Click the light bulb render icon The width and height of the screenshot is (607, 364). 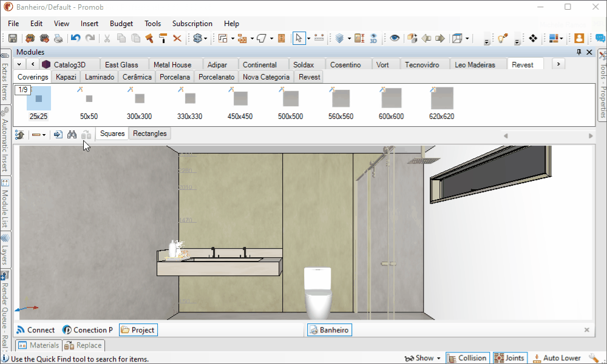coord(503,38)
